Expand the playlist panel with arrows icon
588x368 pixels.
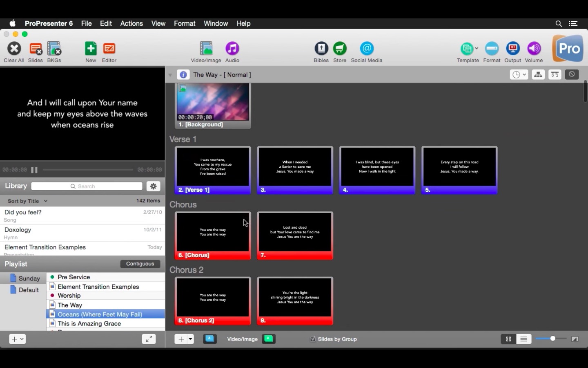coord(149,339)
